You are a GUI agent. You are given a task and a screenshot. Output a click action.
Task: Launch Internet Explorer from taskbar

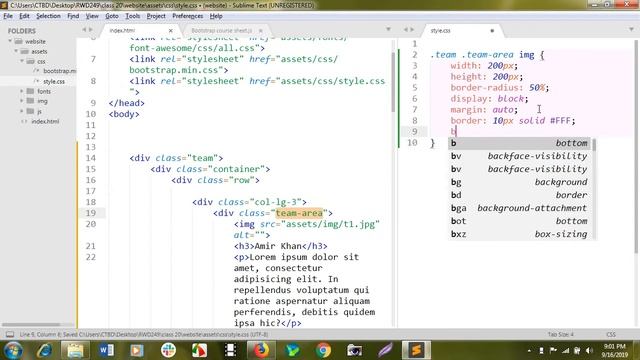44,350
